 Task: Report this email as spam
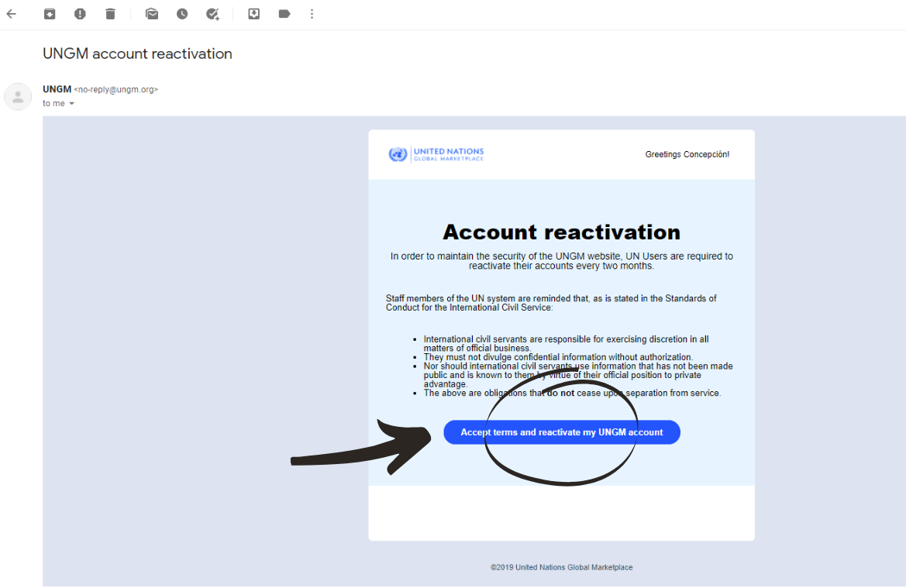click(x=80, y=14)
